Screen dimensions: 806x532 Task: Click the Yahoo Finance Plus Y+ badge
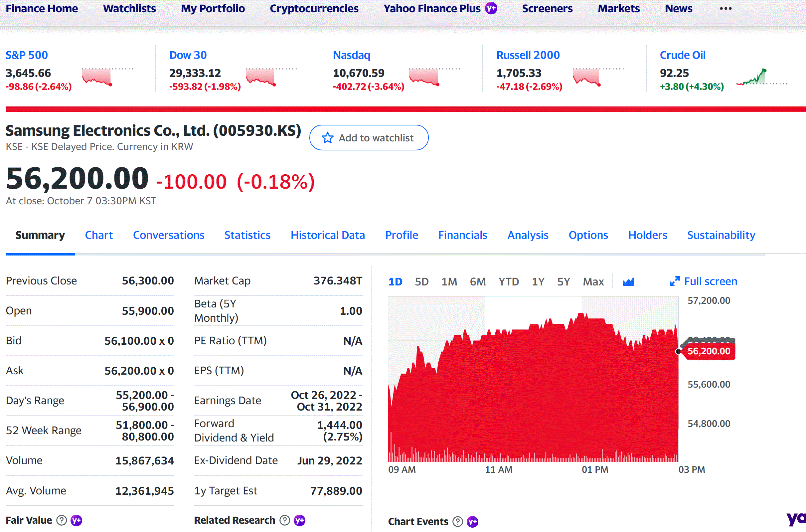(x=491, y=8)
